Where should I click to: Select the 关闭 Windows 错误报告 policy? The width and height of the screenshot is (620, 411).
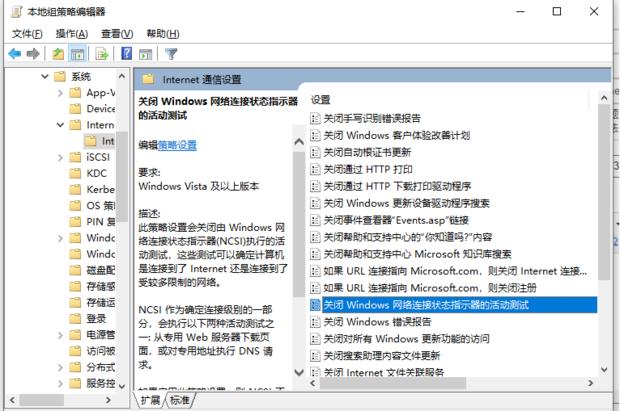coord(377,322)
